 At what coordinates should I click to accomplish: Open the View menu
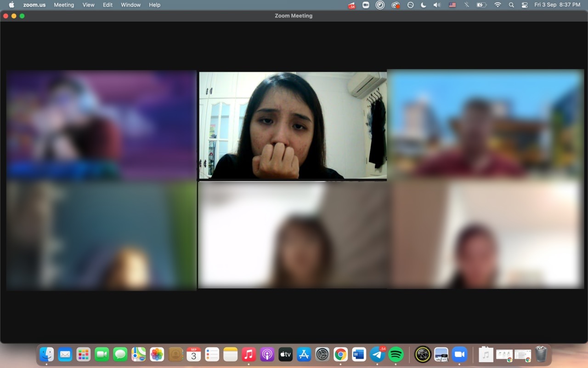pos(88,5)
